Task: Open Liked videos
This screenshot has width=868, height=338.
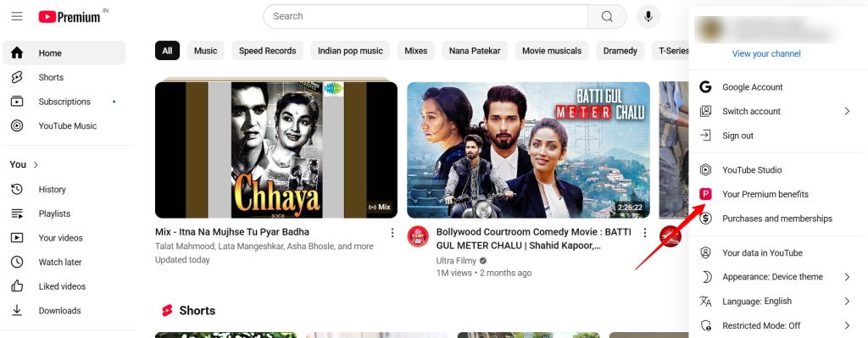Action: [x=64, y=286]
